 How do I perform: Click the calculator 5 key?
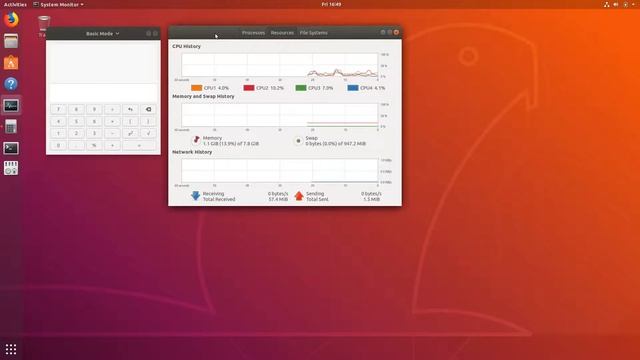tap(76, 122)
